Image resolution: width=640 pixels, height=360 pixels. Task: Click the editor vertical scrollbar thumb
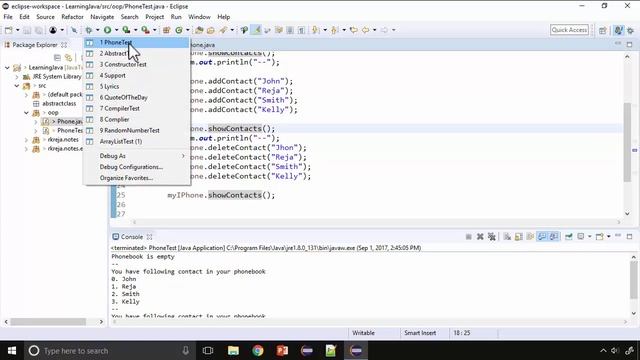pyautogui.click(x=627, y=141)
